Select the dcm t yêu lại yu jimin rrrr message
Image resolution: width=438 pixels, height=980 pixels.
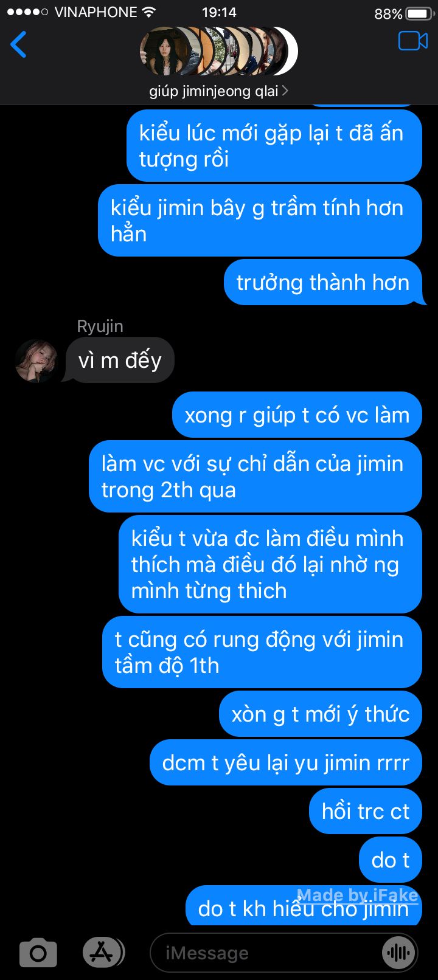pos(286,763)
